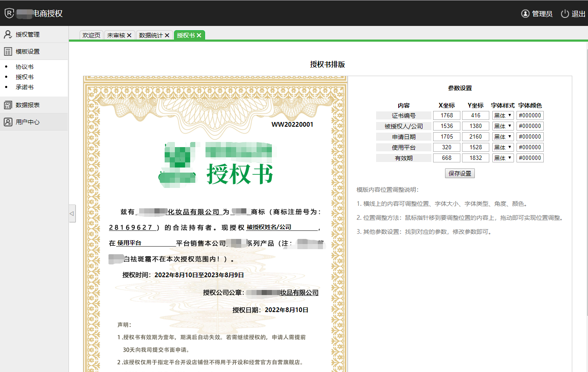This screenshot has height=372, width=588.
Task: Edit font color field for 证书编号
Action: point(530,115)
